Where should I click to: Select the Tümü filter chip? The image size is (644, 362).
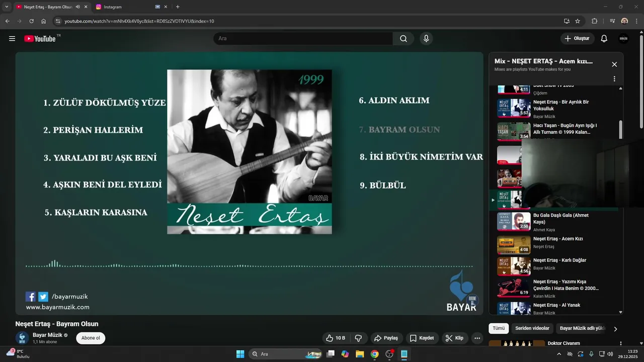[x=499, y=328]
